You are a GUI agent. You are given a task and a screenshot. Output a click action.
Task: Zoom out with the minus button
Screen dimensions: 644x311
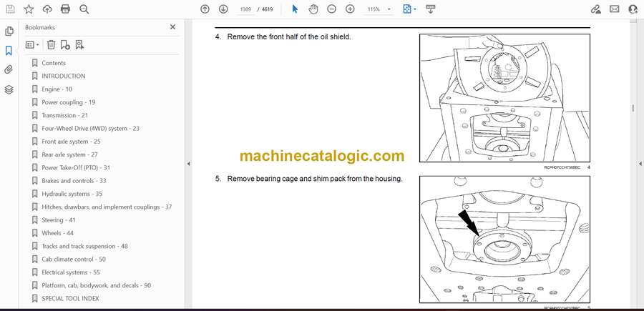(x=331, y=9)
